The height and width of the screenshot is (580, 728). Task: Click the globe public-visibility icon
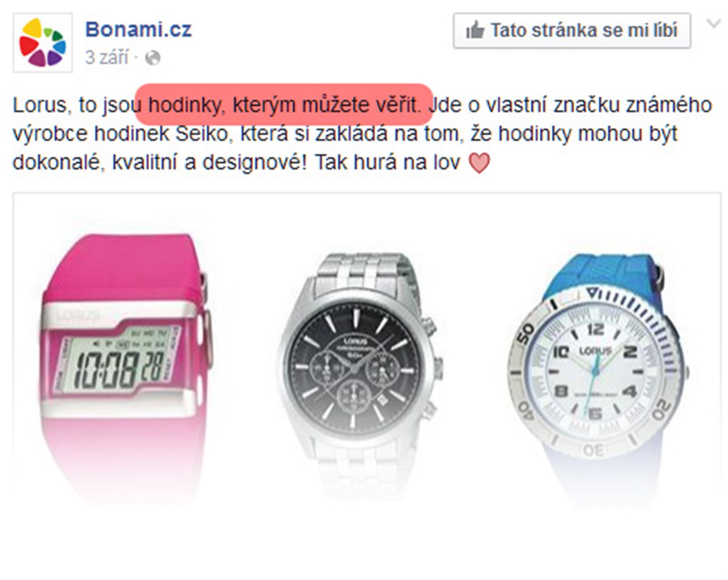pos(152,58)
